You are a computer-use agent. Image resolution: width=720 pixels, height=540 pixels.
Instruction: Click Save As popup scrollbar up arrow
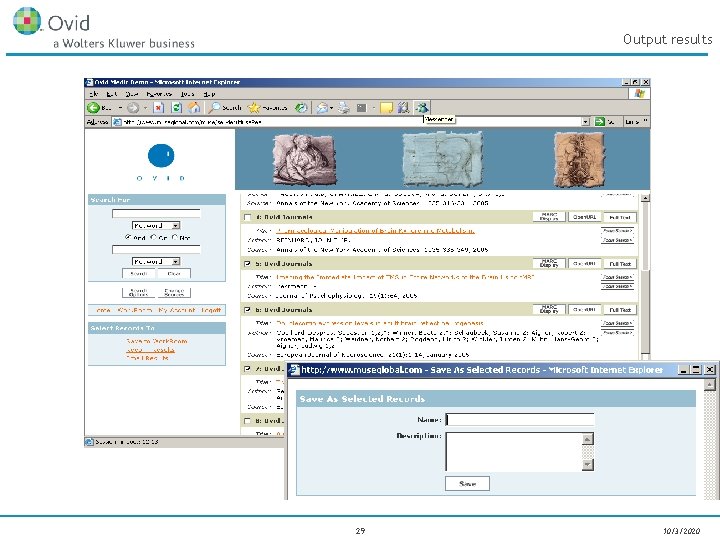click(710, 384)
